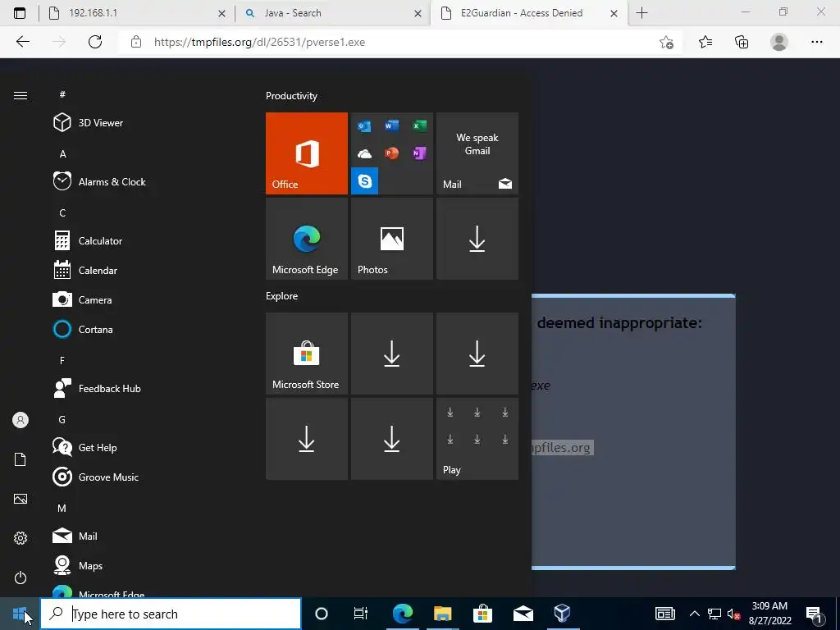Open Skype tile in Productivity group
Viewport: 840px width, 630px height.
point(364,180)
